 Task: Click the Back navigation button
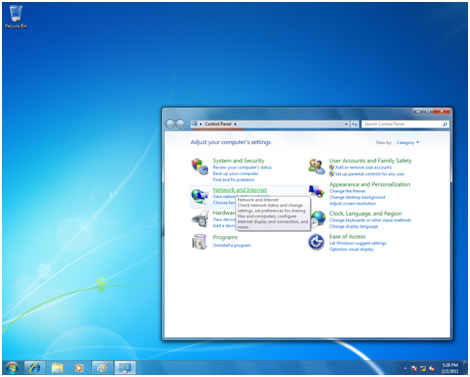pyautogui.click(x=170, y=124)
